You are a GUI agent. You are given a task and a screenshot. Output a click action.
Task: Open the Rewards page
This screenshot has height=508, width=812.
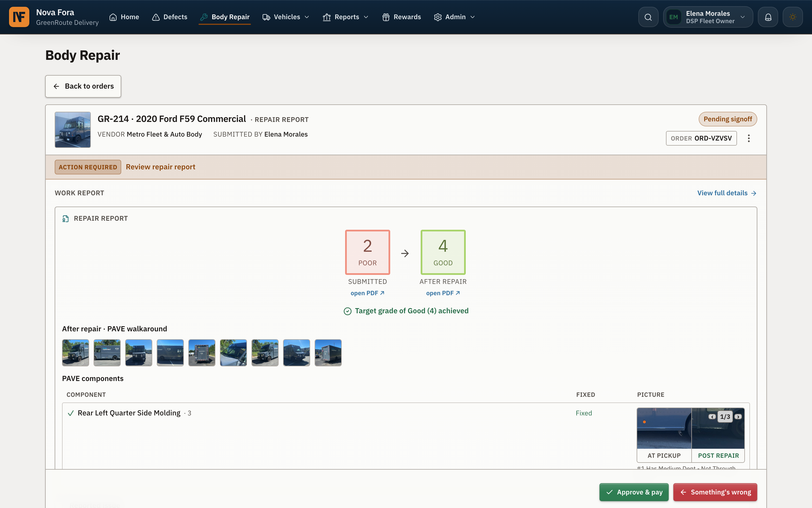click(401, 17)
